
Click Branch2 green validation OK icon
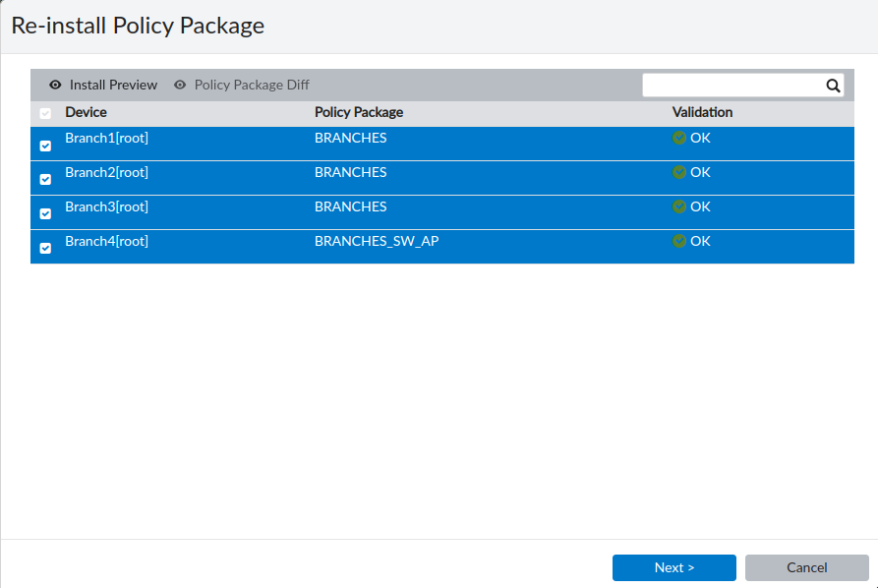[679, 173]
